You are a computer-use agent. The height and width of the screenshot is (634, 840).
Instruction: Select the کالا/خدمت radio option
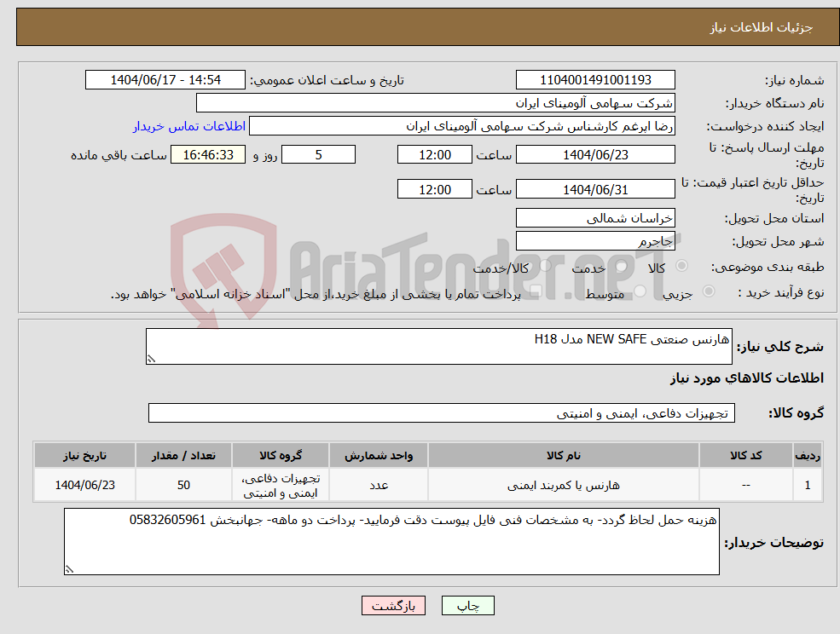[545, 267]
